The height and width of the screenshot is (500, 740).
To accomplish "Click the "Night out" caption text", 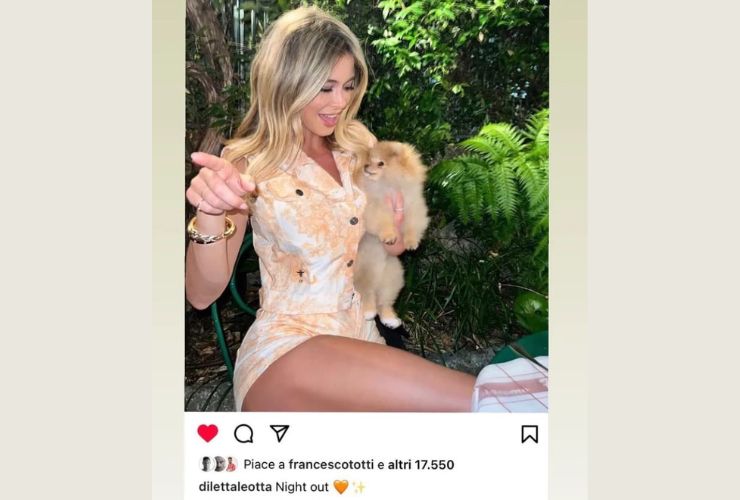I will pyautogui.click(x=302, y=487).
